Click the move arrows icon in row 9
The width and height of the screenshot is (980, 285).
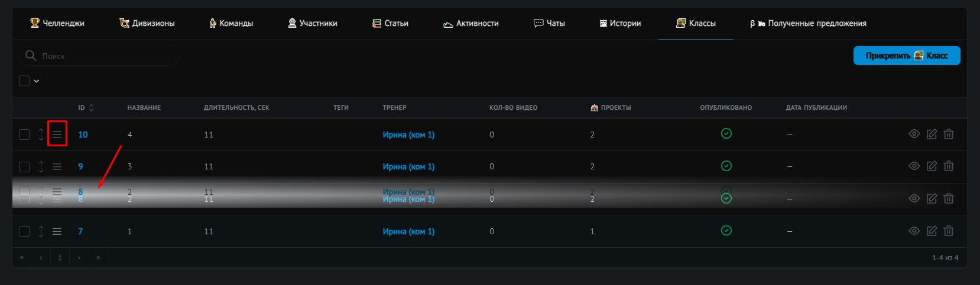click(41, 166)
